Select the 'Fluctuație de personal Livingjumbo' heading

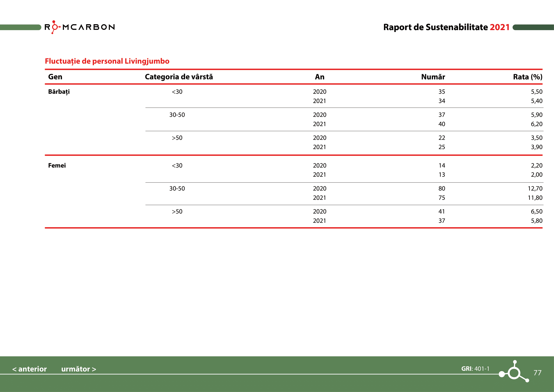(x=107, y=61)
